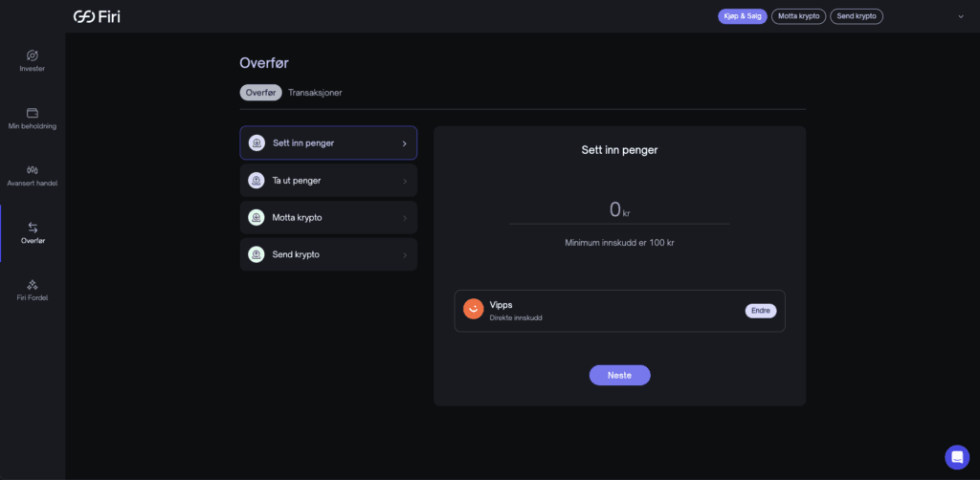Click Endre to change payment method
This screenshot has width=980, height=480.
pos(760,311)
